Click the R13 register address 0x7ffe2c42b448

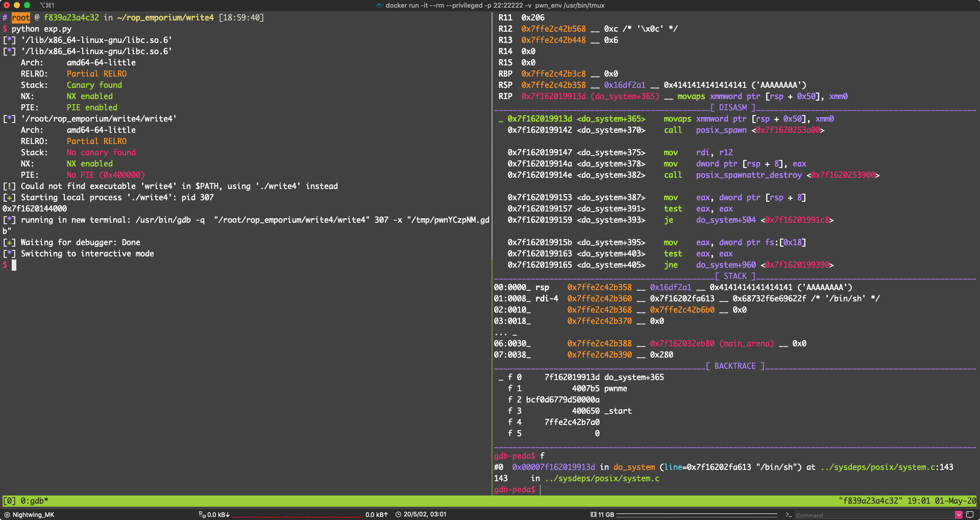tap(553, 40)
